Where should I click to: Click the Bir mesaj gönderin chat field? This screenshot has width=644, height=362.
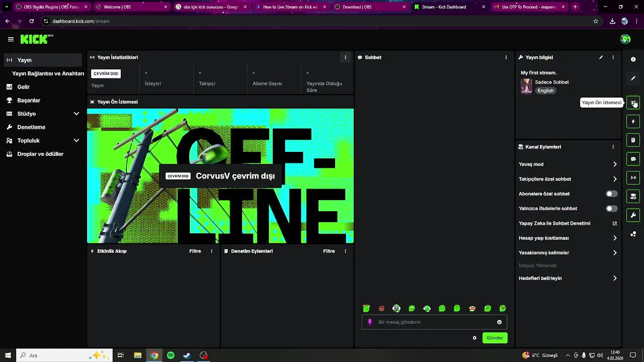[434, 322]
